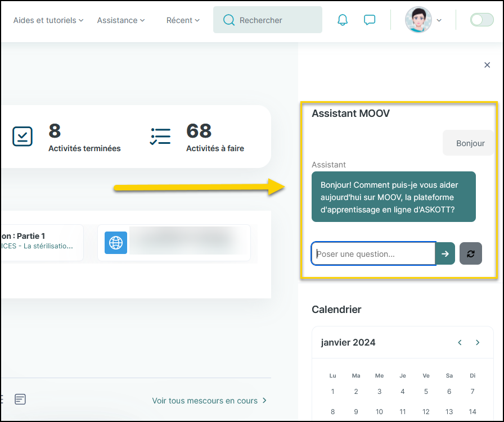Viewport: 504px width, 422px height.
Task: Click the user profile avatar
Action: pos(418,20)
